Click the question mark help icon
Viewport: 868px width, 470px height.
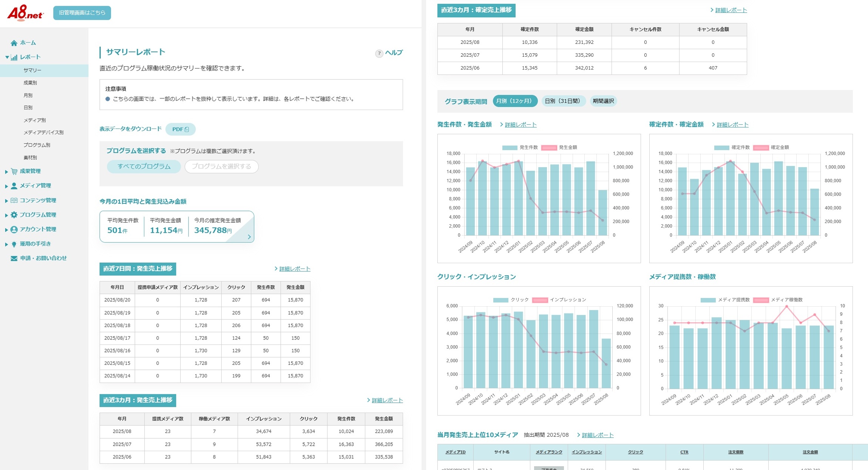click(x=379, y=53)
